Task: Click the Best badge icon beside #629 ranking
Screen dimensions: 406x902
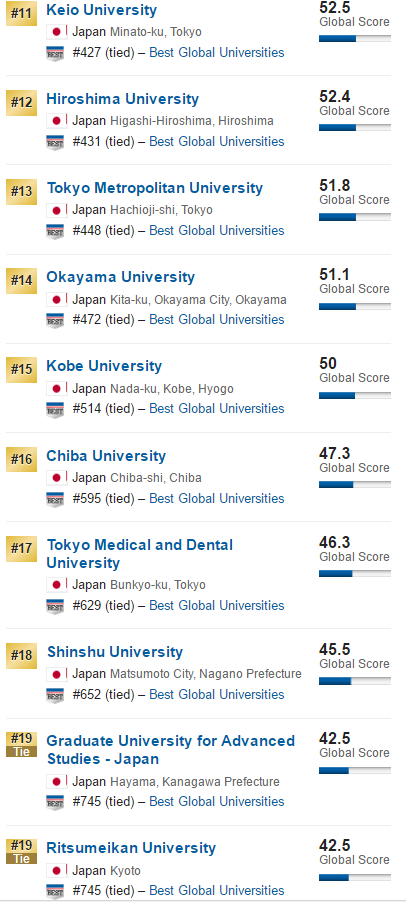Action: pyautogui.click(x=55, y=606)
